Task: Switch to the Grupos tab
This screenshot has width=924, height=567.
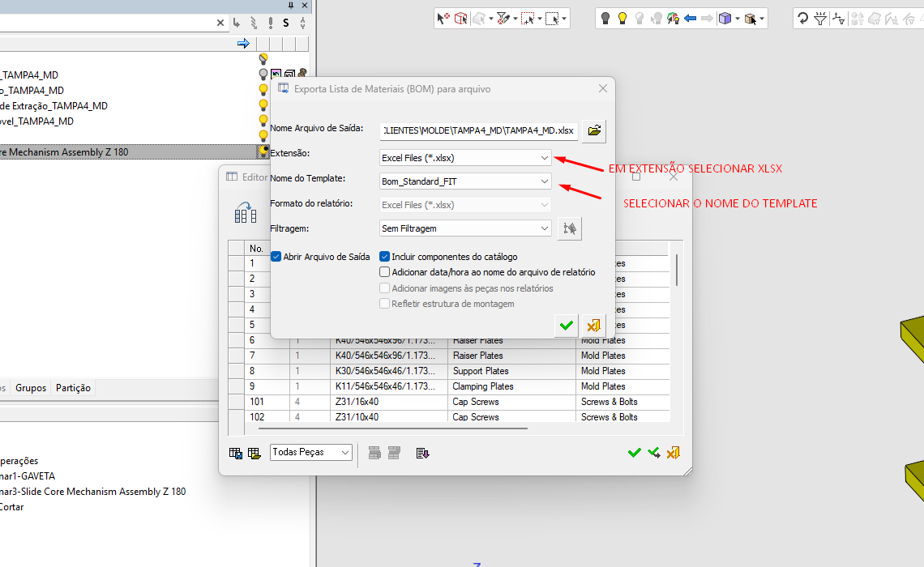Action: [x=31, y=388]
